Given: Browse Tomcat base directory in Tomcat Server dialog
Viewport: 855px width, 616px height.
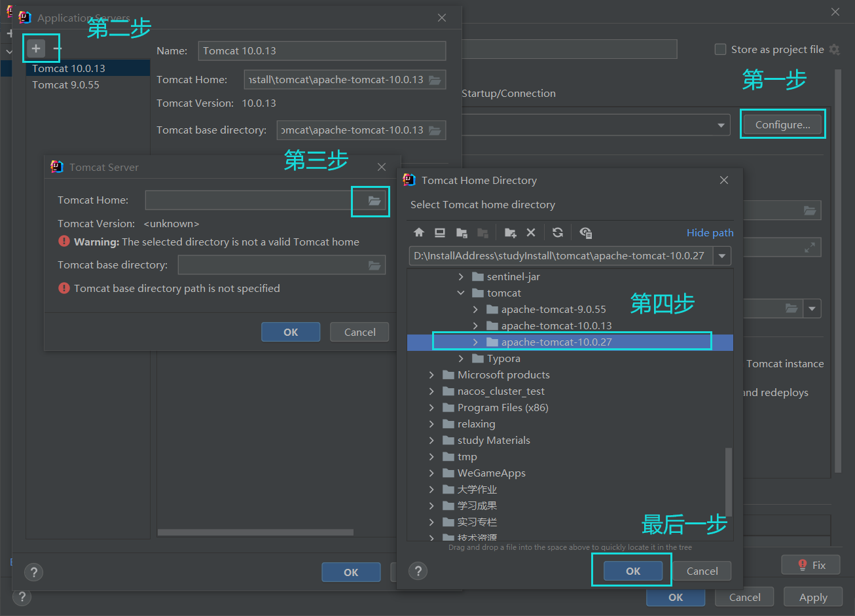Looking at the screenshot, I should (x=374, y=265).
